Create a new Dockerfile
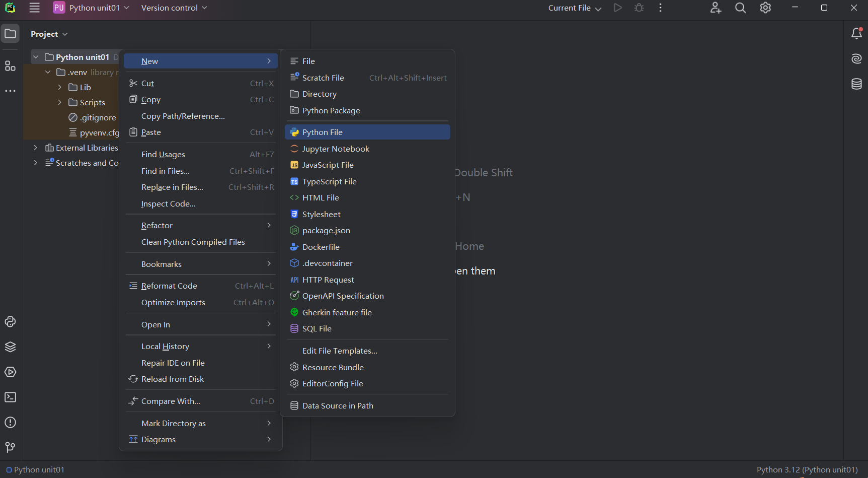This screenshot has width=868, height=478. (367, 247)
